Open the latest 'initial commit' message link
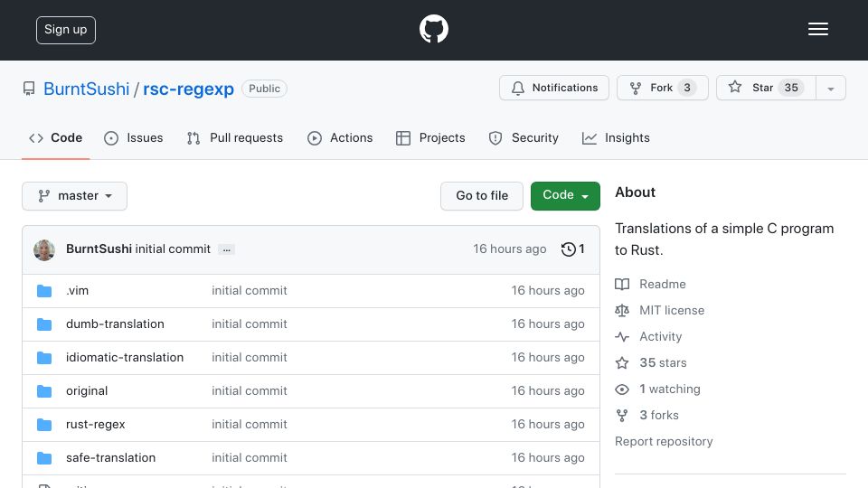 (x=173, y=249)
